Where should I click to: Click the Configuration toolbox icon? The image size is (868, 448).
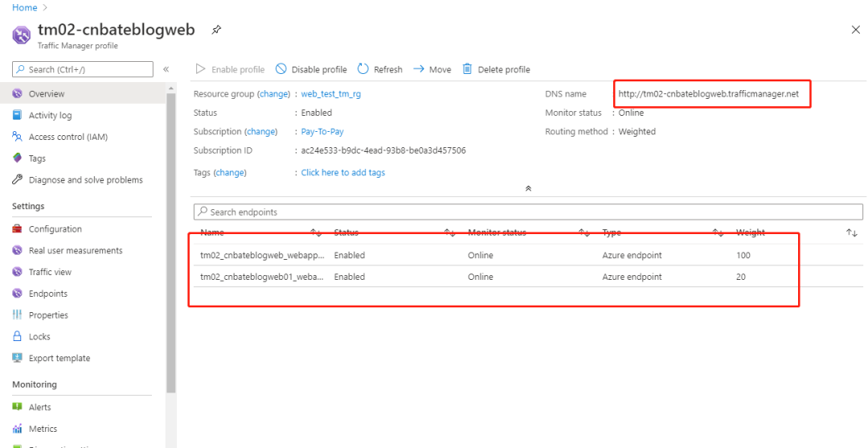point(17,228)
